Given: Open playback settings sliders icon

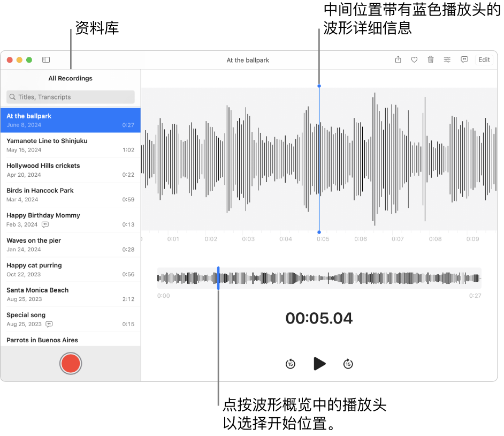Looking at the screenshot, I should point(447,60).
